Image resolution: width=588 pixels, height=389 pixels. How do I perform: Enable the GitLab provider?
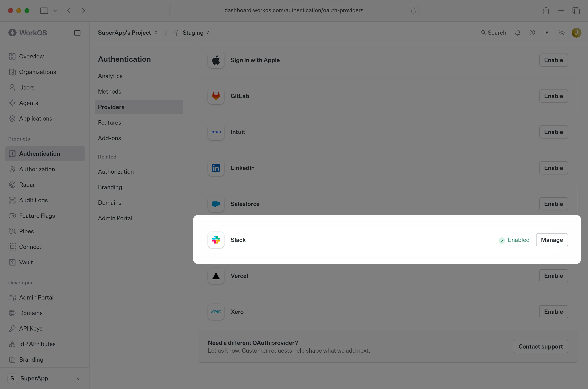(x=553, y=96)
